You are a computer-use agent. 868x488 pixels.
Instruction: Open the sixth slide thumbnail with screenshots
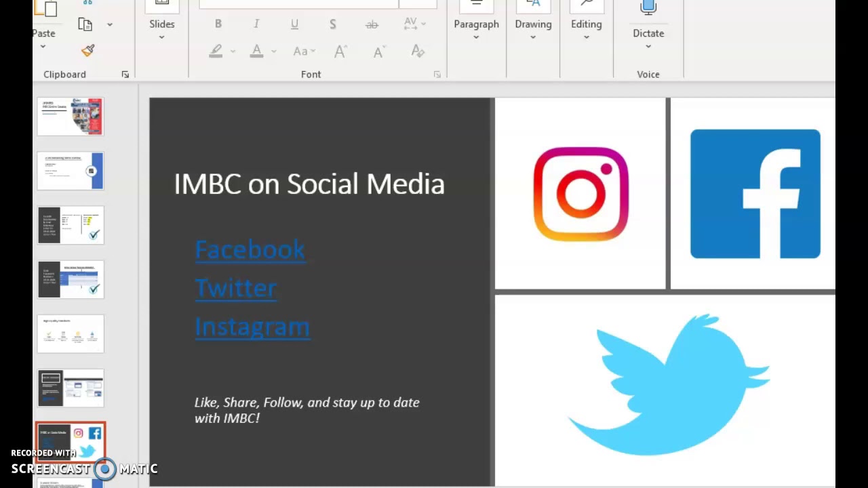[x=71, y=388]
